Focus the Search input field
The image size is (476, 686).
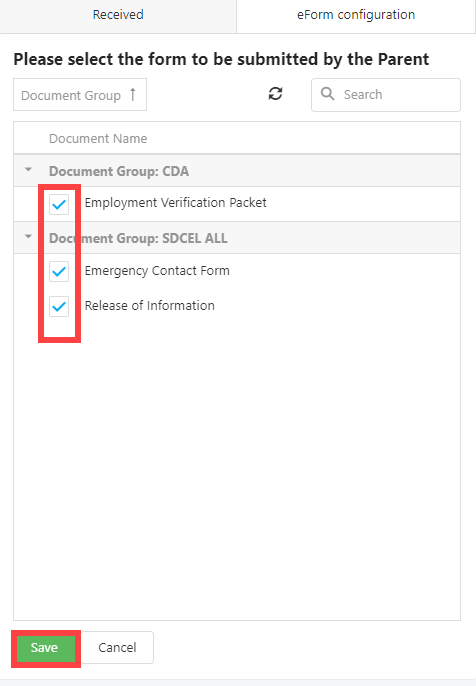click(386, 94)
